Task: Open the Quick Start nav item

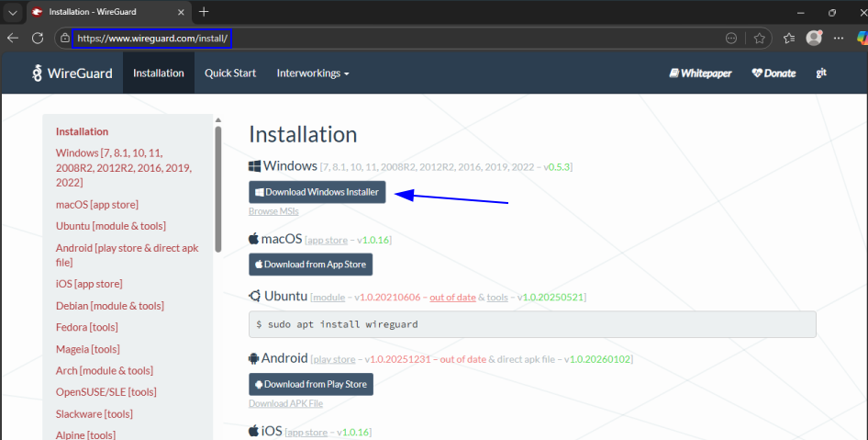Action: point(230,73)
